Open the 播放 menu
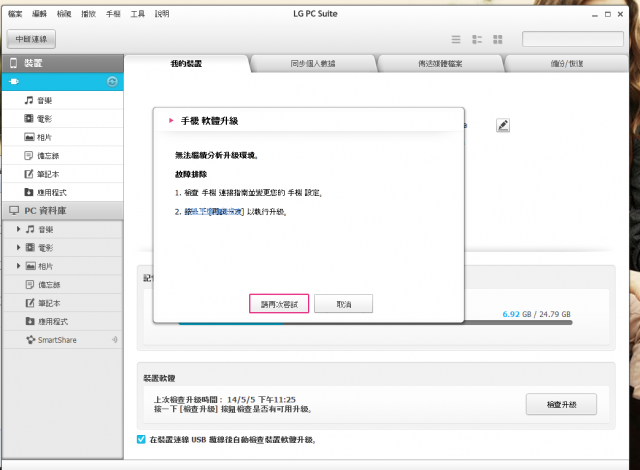640x470 pixels. point(89,14)
